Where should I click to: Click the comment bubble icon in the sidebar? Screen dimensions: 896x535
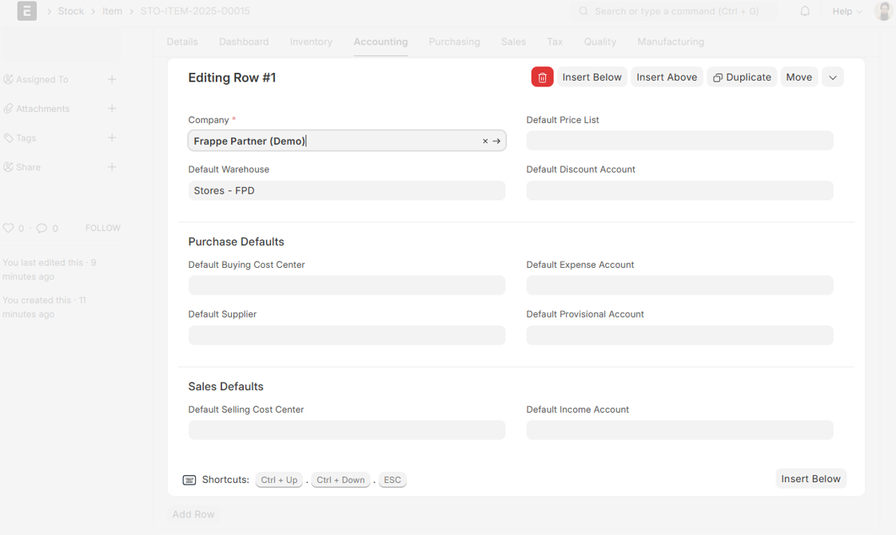tap(42, 228)
